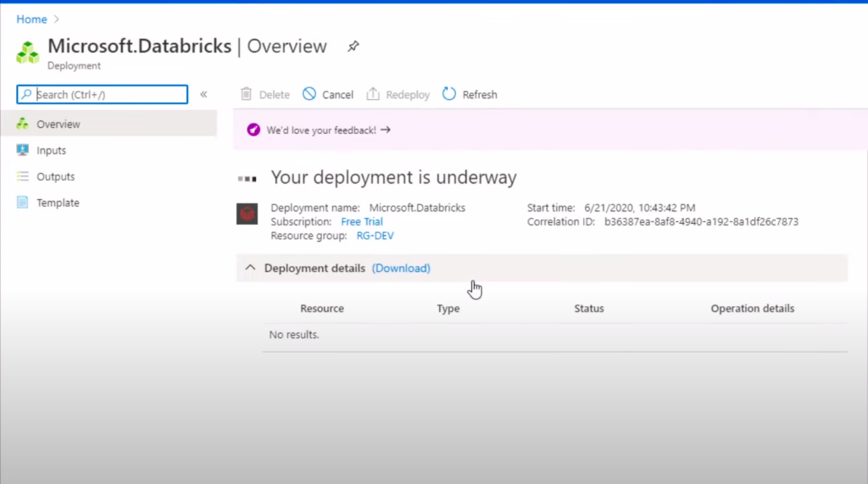
Task: Click the Delete trash icon
Action: 247,94
